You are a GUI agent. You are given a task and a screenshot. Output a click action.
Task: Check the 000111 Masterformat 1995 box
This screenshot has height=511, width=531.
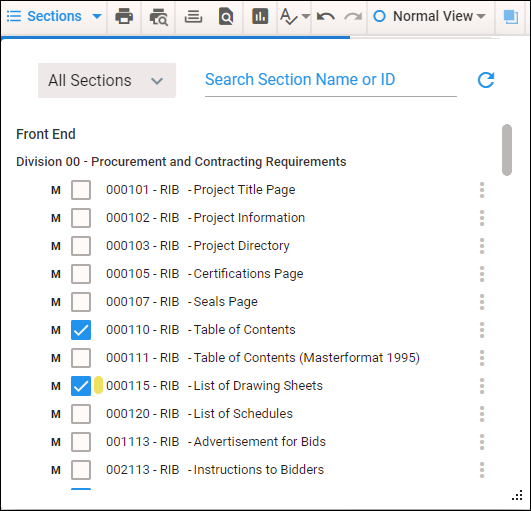click(81, 358)
